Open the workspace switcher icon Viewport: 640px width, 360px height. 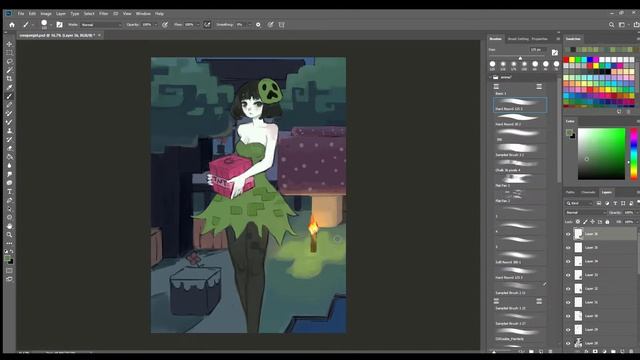622,24
